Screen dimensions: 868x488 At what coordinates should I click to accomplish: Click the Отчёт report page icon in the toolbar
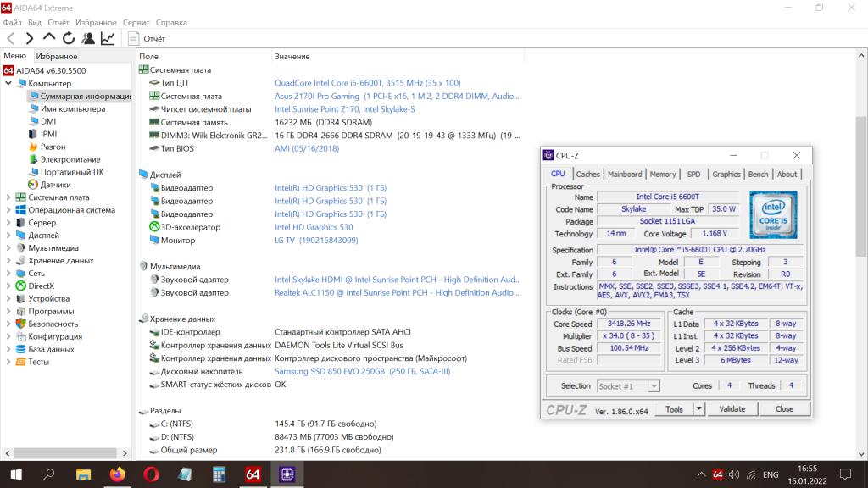tap(134, 38)
